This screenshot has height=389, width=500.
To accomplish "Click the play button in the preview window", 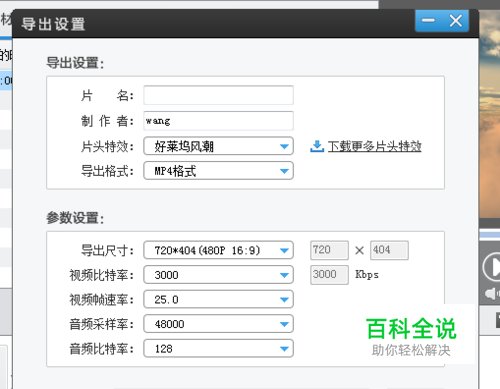I will 492,267.
